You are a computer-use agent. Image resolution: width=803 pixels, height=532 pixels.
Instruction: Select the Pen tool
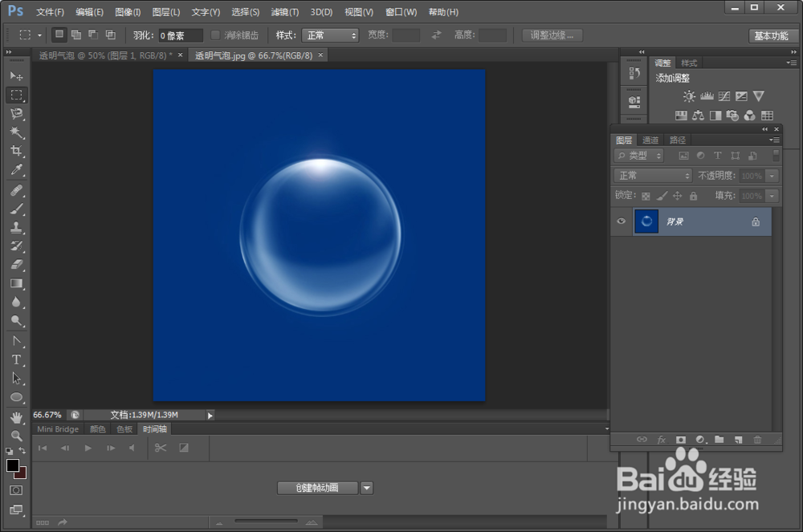[16, 341]
